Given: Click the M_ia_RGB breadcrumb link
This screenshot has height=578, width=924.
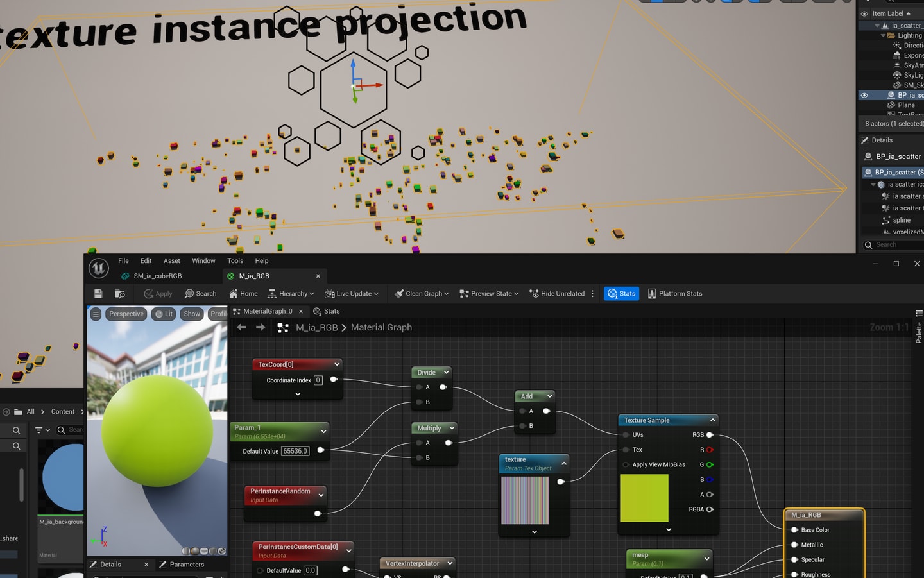Looking at the screenshot, I should 316,327.
